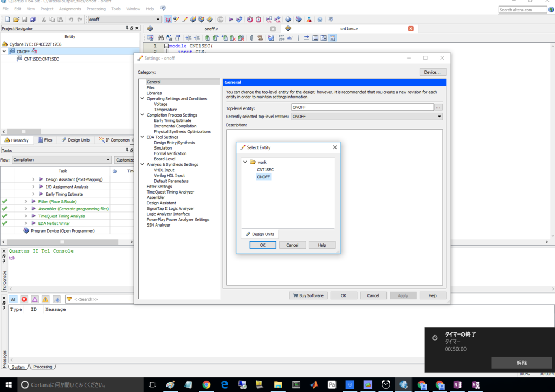Open File Explorer from the taskbar

click(x=278, y=384)
